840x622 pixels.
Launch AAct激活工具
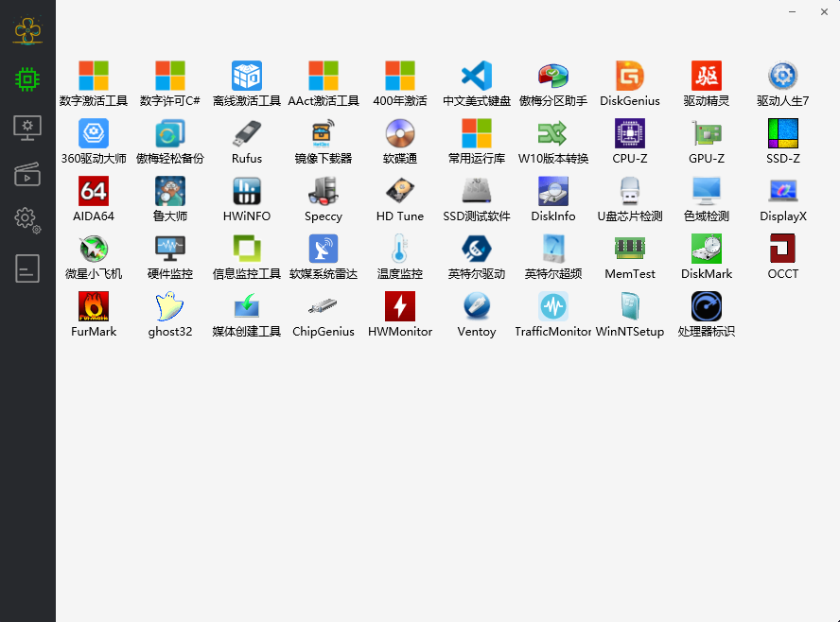[324, 84]
